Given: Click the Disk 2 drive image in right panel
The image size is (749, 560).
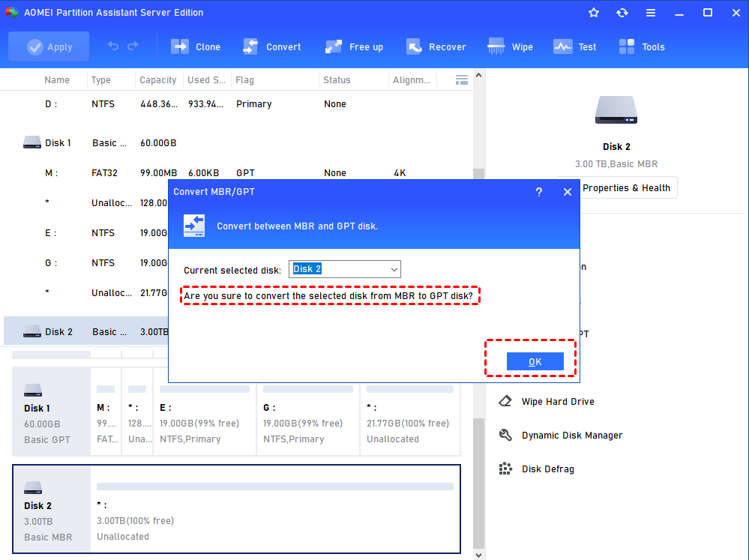Looking at the screenshot, I should [616, 110].
